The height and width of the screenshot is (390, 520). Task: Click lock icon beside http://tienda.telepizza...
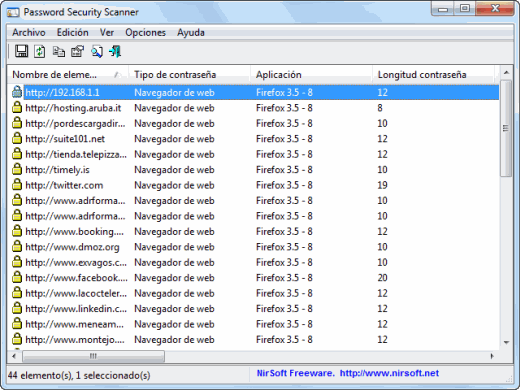17,154
